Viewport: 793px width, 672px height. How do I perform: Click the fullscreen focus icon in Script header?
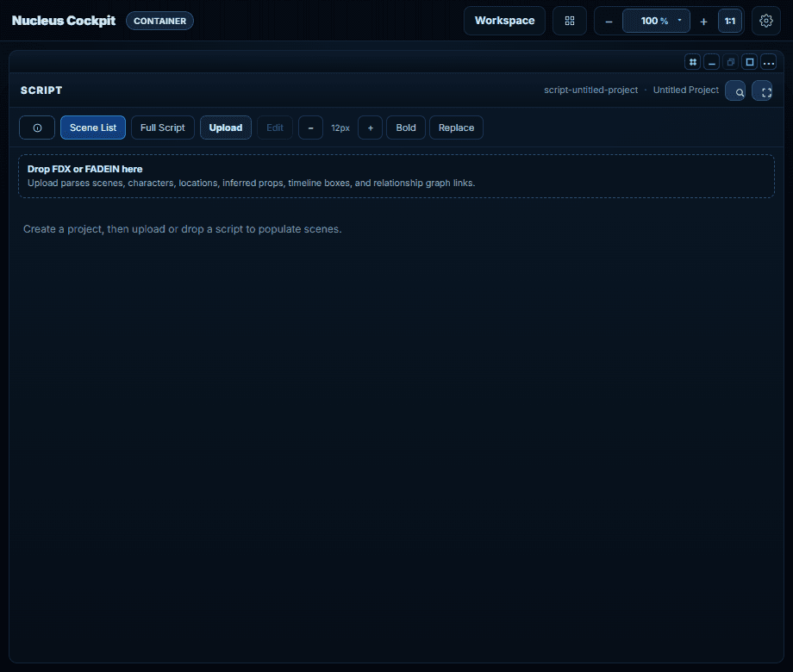pyautogui.click(x=762, y=91)
